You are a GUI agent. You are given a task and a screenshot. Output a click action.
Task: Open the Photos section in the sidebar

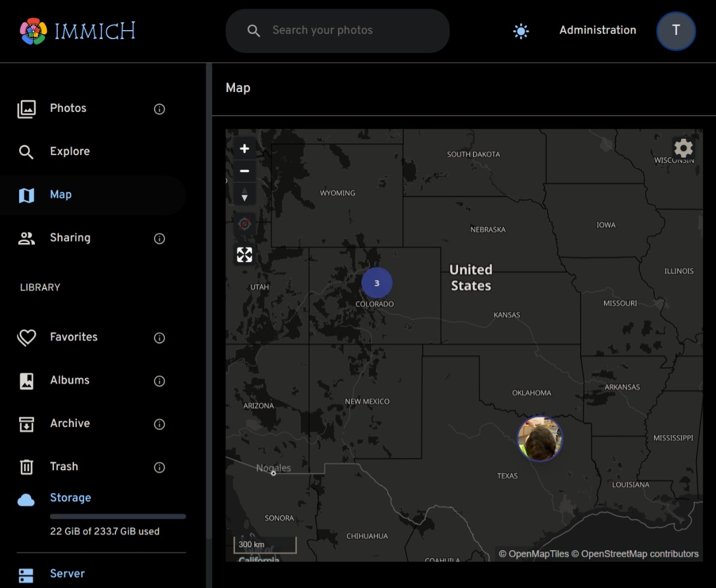[67, 108]
